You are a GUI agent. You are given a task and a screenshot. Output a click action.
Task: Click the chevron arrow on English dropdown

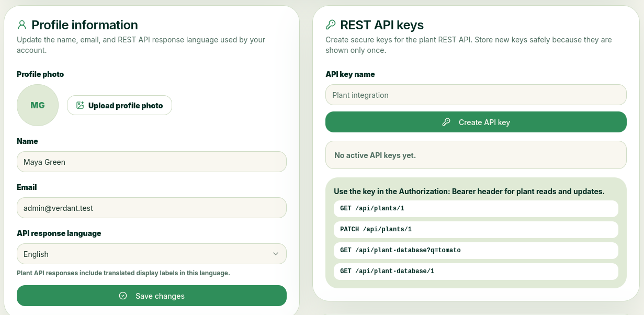tap(276, 254)
